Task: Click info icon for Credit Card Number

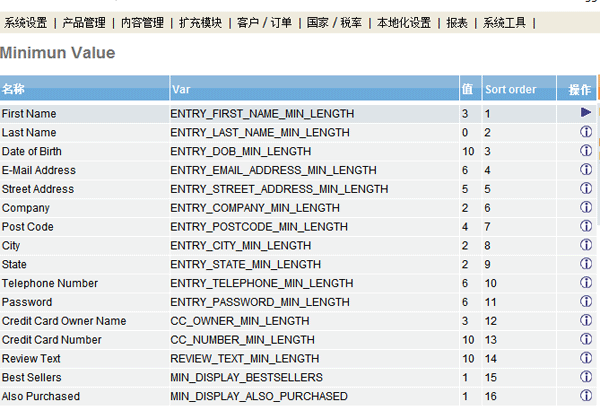Action: [586, 340]
